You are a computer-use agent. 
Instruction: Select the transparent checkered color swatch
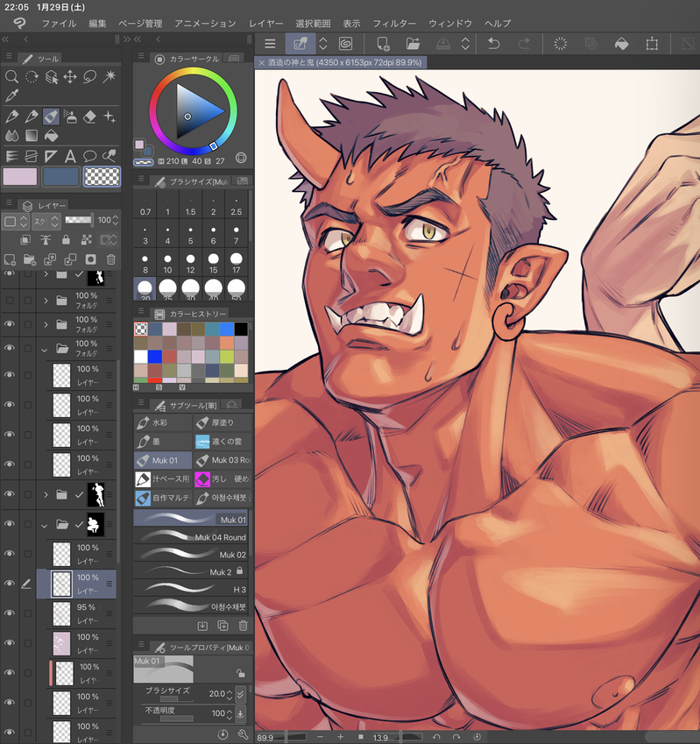pyautogui.click(x=102, y=177)
